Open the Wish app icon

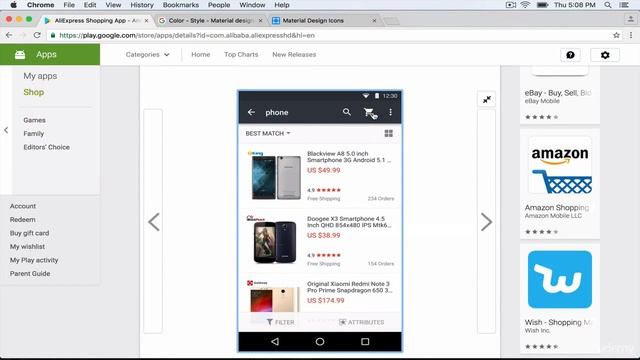pos(560,280)
